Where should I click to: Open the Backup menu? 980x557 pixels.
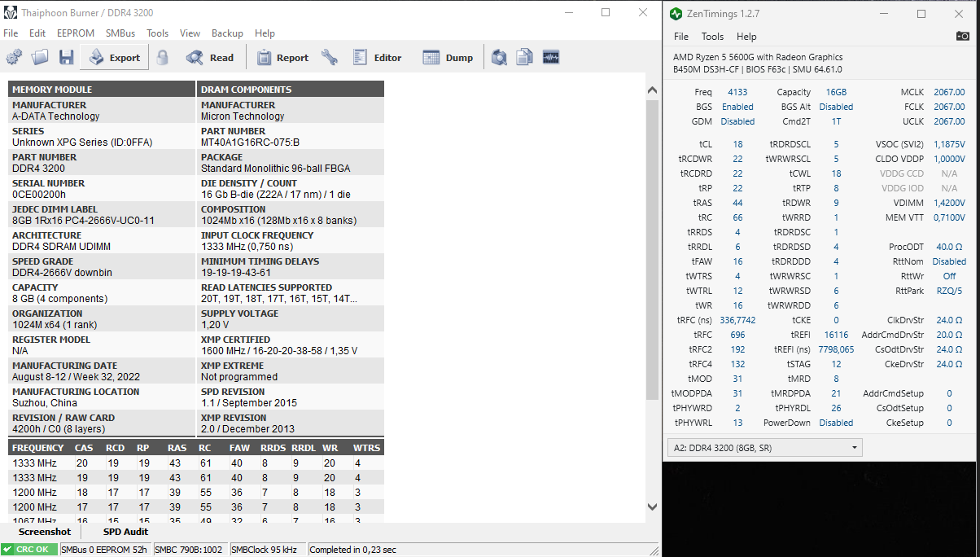227,33
